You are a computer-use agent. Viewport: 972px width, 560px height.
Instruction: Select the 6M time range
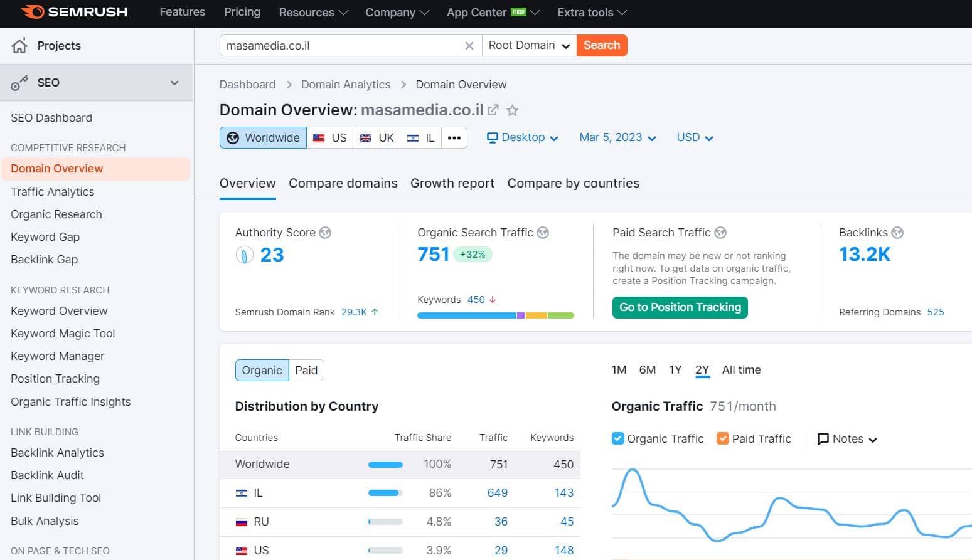point(648,370)
